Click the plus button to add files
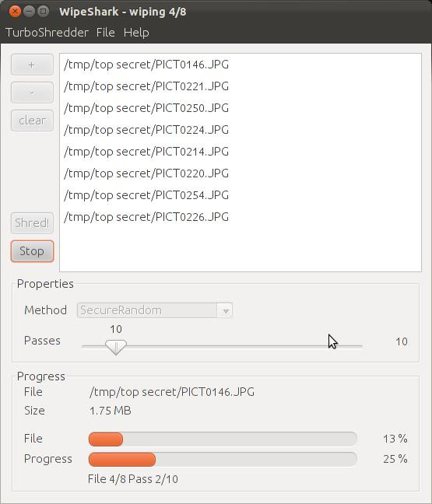Viewport: 432px width, 504px height. 32,65
